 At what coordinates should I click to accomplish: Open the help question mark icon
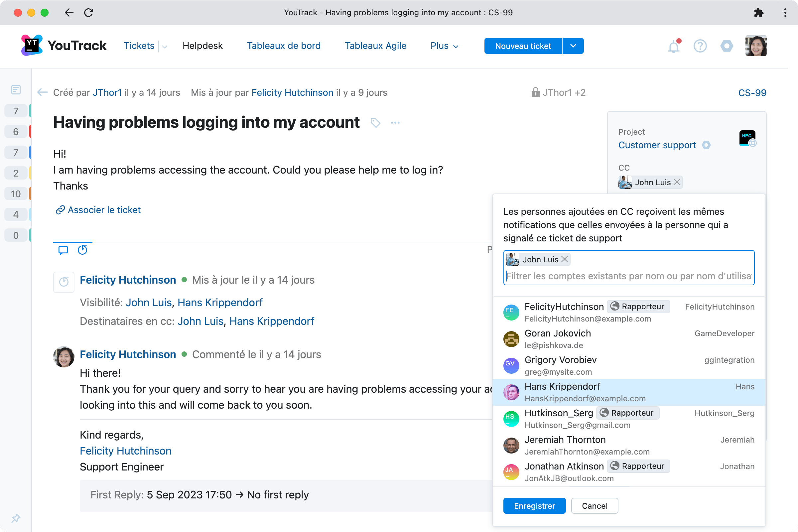click(x=700, y=46)
